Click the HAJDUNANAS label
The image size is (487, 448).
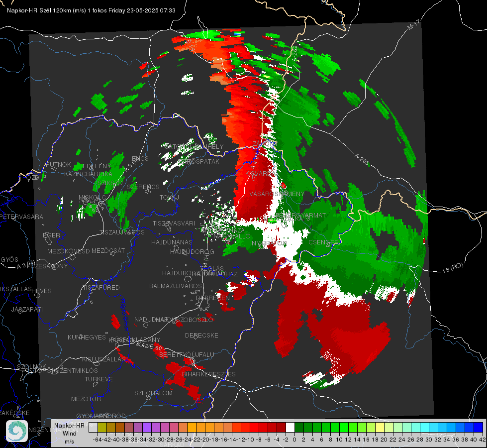coord(172,242)
